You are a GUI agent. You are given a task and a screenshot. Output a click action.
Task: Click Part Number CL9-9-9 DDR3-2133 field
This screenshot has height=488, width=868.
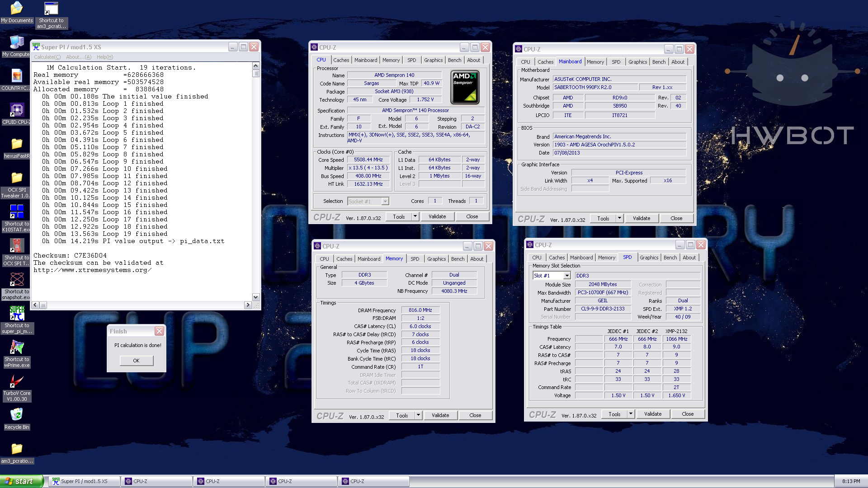click(x=603, y=309)
